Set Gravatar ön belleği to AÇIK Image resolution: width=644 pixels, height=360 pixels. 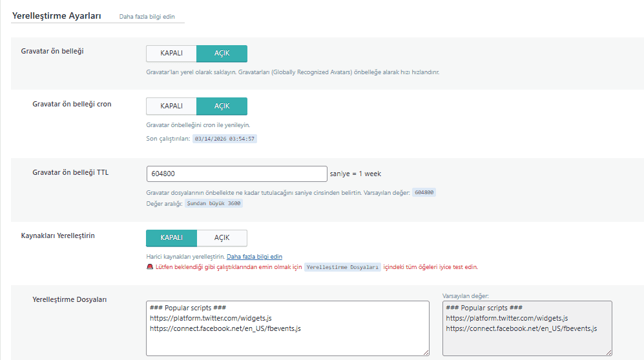[x=222, y=53]
